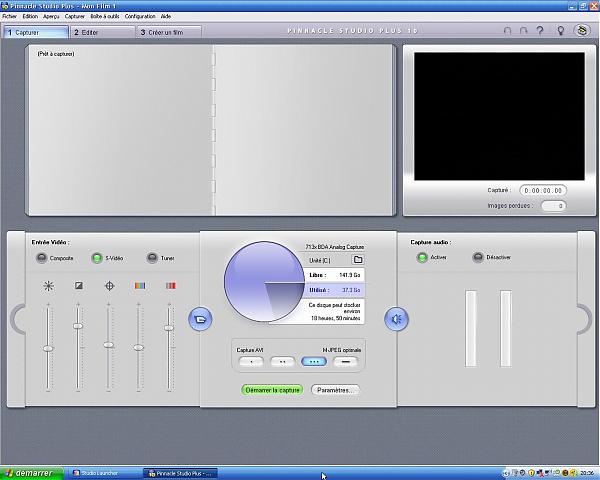Switch to the 2 Editer tab
Screen dimensions: 600x480
103,32
